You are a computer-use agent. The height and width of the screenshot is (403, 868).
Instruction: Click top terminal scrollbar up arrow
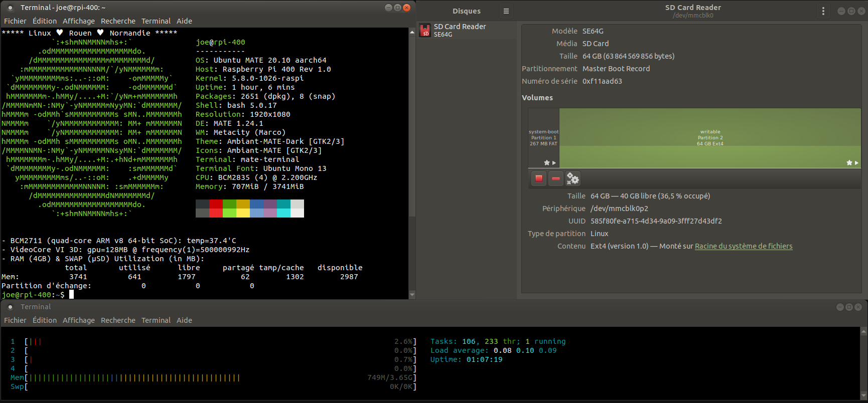(412, 32)
